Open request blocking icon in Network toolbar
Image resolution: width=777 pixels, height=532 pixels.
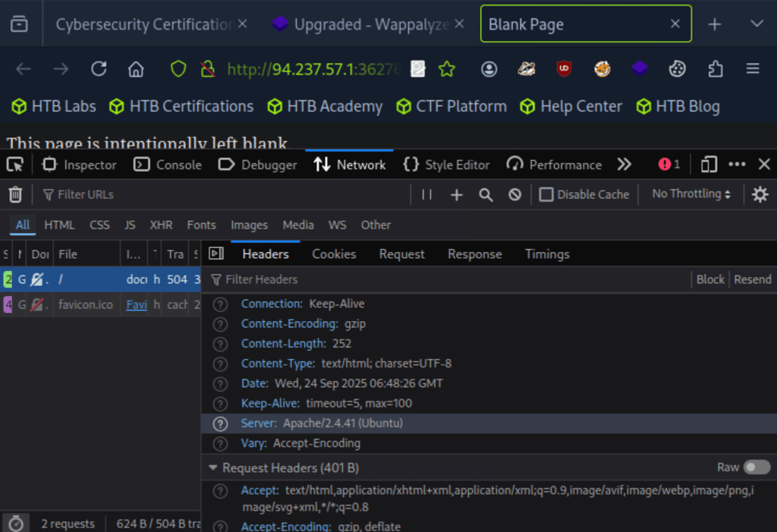[514, 195]
